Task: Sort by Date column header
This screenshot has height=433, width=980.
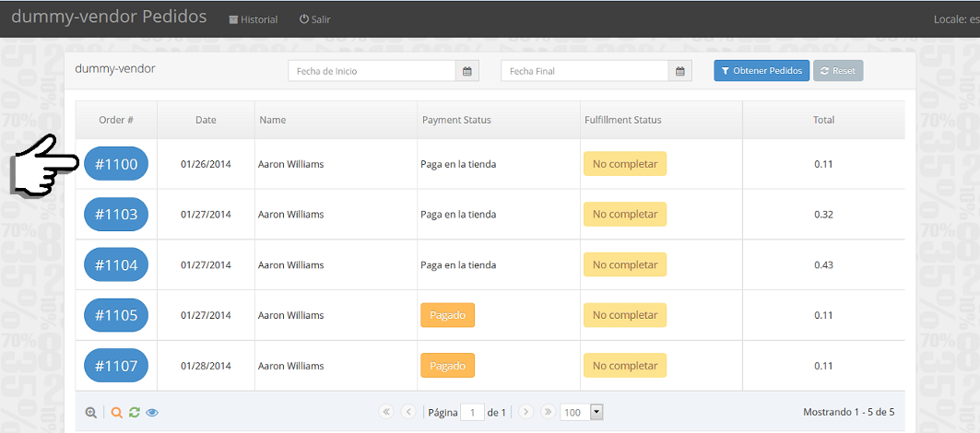Action: pyautogui.click(x=206, y=120)
